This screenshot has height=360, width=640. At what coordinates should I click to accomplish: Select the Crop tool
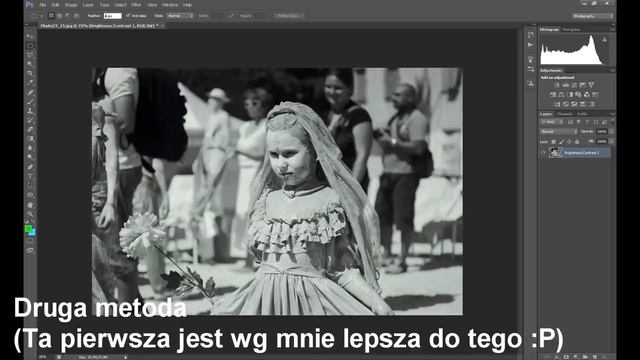30,73
